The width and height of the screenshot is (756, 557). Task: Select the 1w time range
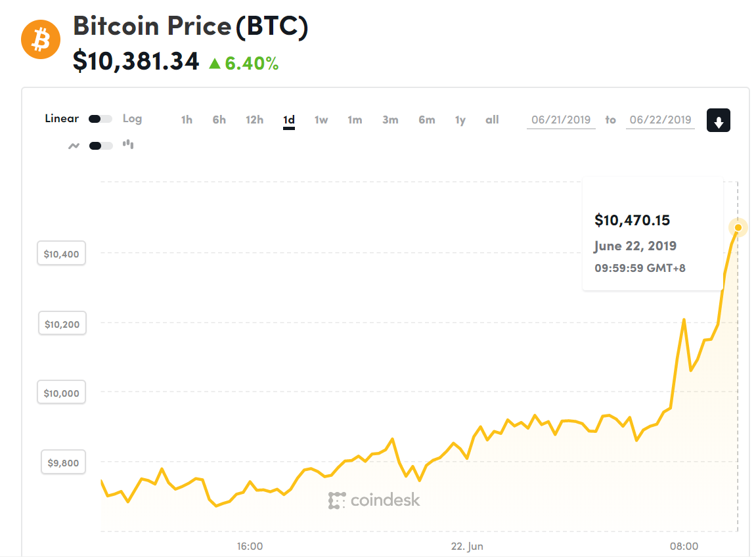tap(321, 120)
